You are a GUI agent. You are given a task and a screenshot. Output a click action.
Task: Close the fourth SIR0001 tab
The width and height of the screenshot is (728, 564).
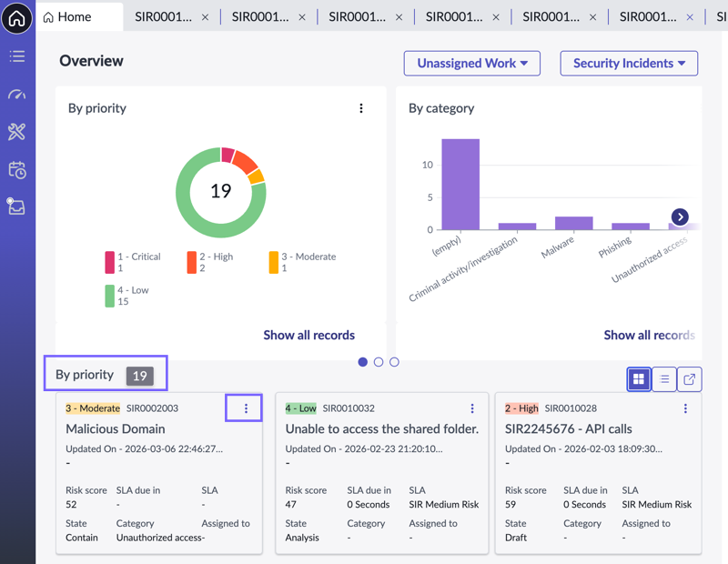click(496, 17)
